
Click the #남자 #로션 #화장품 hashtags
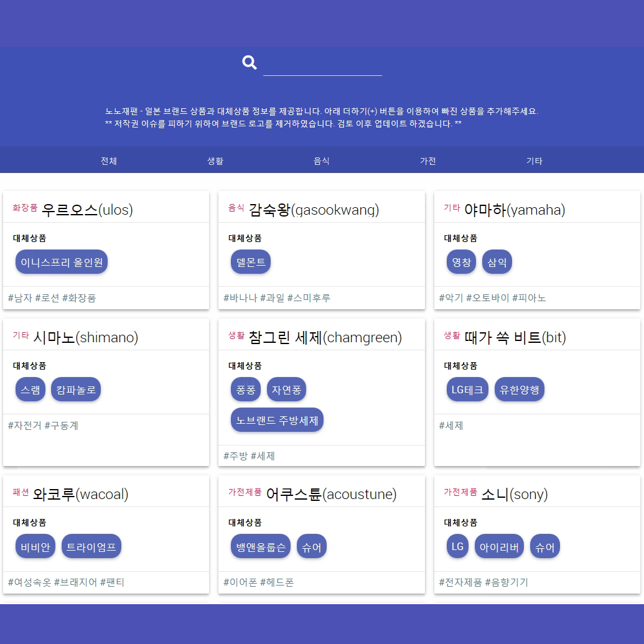click(x=52, y=298)
